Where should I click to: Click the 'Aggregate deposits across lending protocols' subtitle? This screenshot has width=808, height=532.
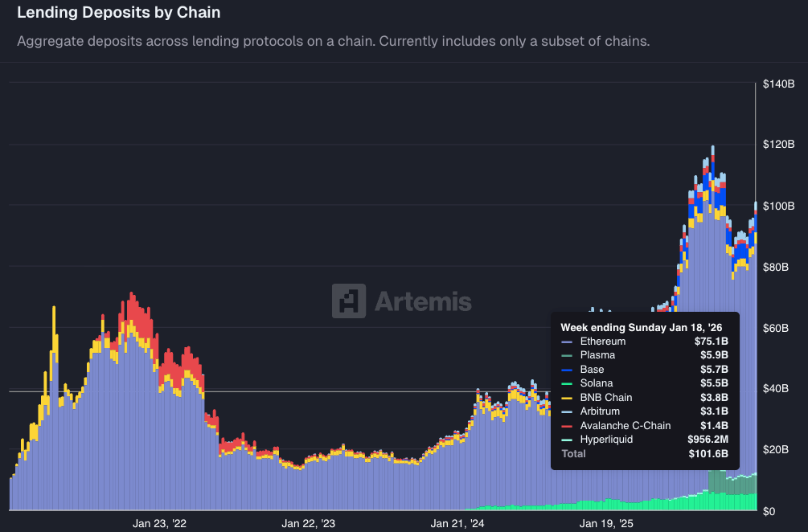point(334,41)
